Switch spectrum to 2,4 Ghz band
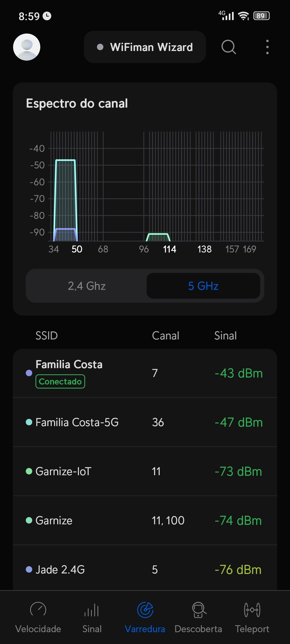The height and width of the screenshot is (644, 290). [x=86, y=286]
